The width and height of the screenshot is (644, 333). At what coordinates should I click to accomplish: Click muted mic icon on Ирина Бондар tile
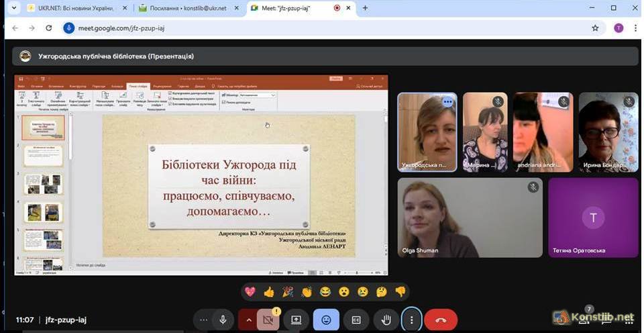pos(629,101)
